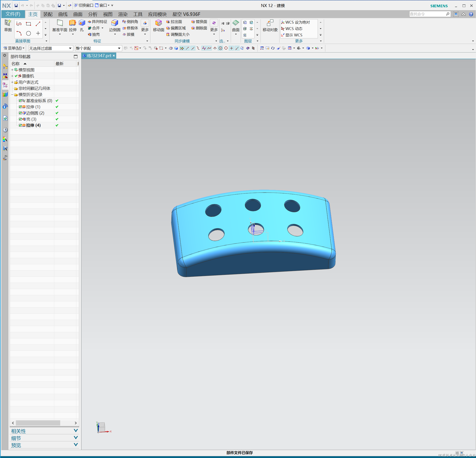This screenshot has height=458, width=476.
Task: Toggle checkbox for 拉伸 (1)
Action: tap(20, 107)
